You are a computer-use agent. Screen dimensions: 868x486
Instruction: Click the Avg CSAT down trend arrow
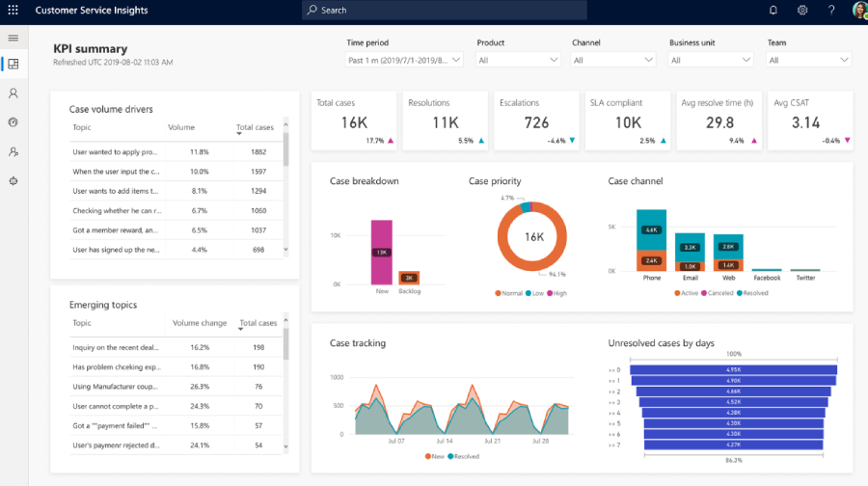coord(847,141)
